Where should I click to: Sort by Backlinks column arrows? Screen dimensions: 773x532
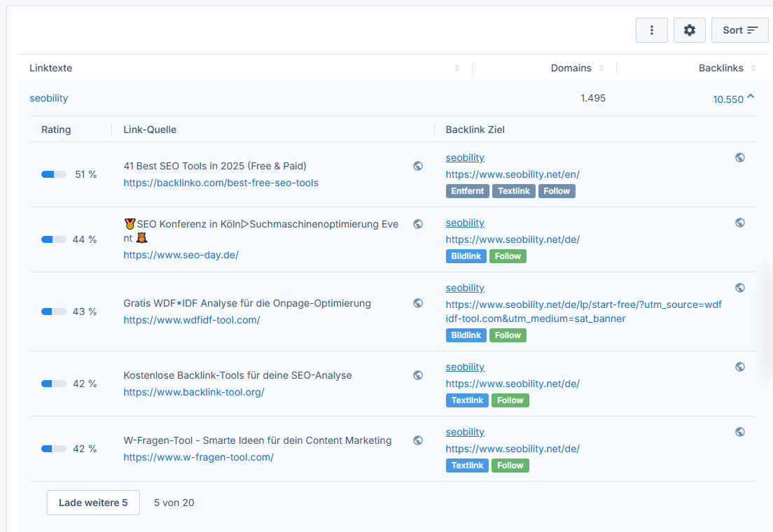tap(753, 68)
